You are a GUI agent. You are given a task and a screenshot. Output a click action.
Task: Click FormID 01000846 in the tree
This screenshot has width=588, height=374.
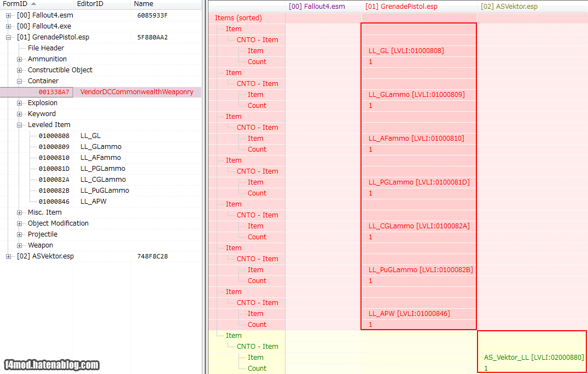tap(54, 202)
